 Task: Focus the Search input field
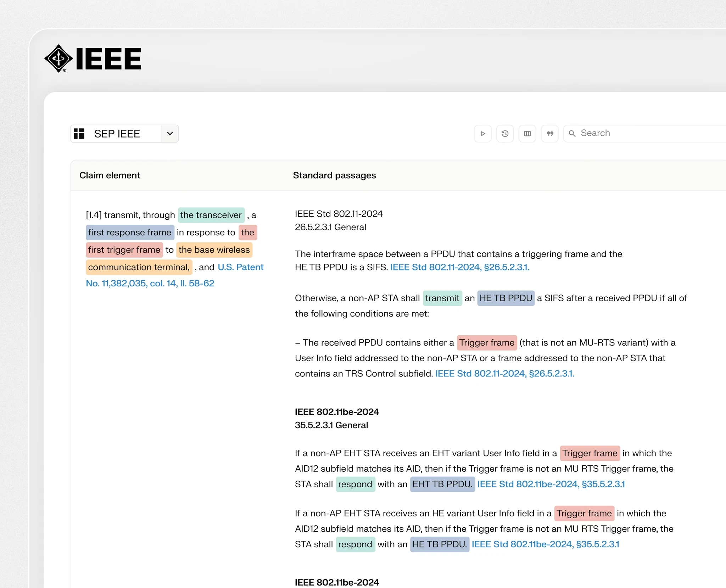(x=645, y=134)
